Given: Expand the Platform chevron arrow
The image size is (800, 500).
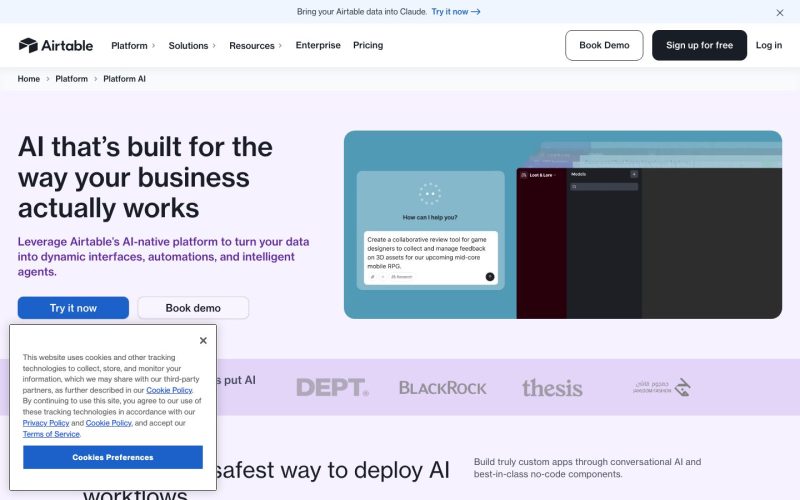Looking at the screenshot, I should coord(154,45).
